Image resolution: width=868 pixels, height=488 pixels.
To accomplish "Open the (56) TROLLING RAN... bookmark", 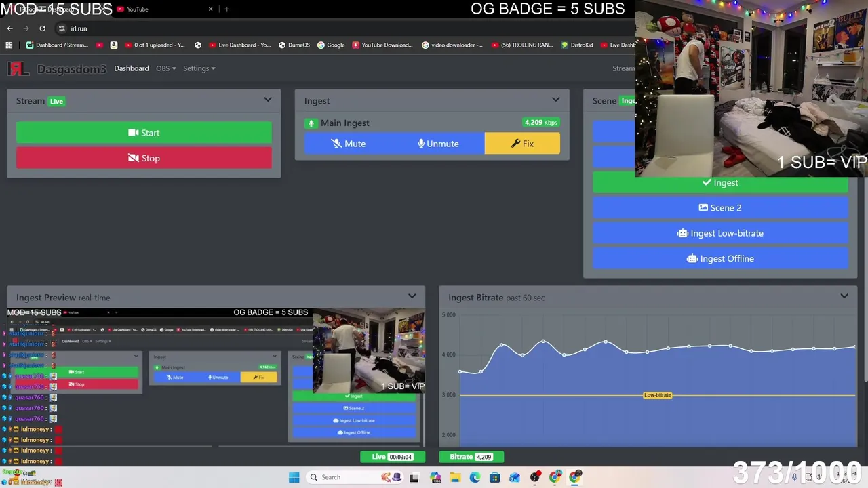I will [521, 45].
